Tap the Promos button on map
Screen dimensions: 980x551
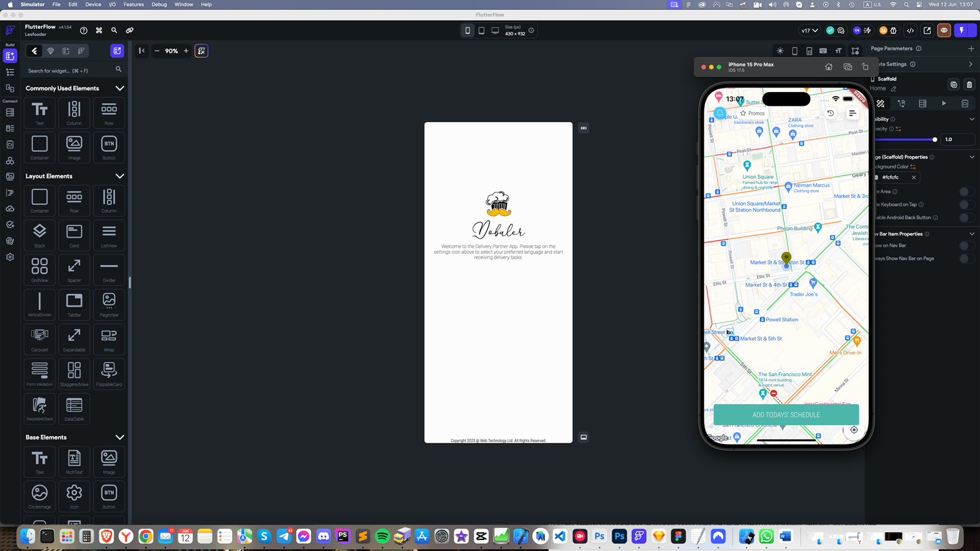[x=752, y=113]
